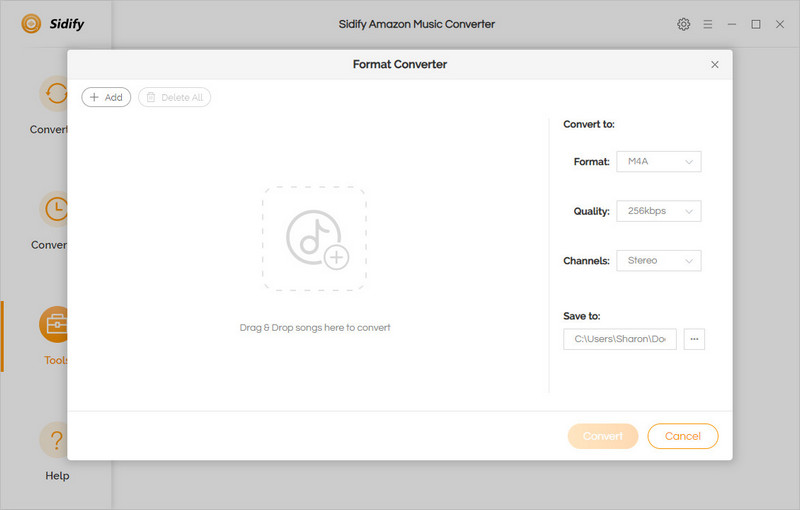Open the hamburger menu in title bar
The height and width of the screenshot is (510, 800).
coord(708,24)
